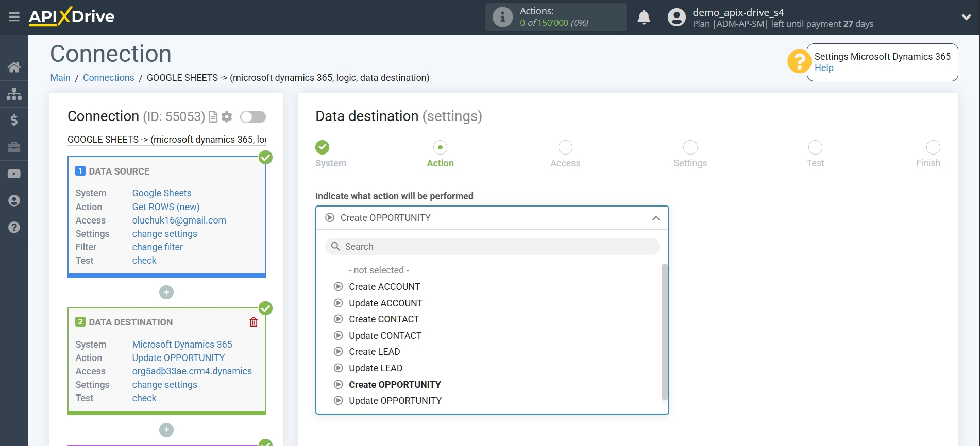Open the help question icon in sidebar

(x=14, y=227)
